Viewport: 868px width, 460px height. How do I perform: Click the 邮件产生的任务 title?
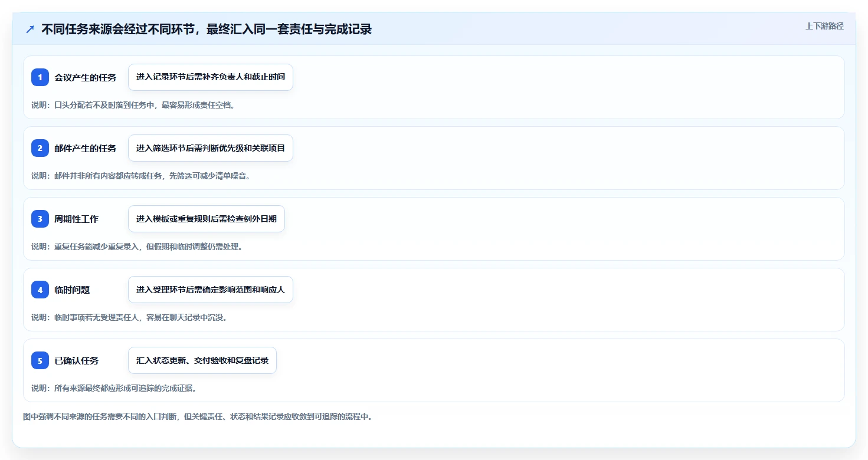[x=86, y=148]
